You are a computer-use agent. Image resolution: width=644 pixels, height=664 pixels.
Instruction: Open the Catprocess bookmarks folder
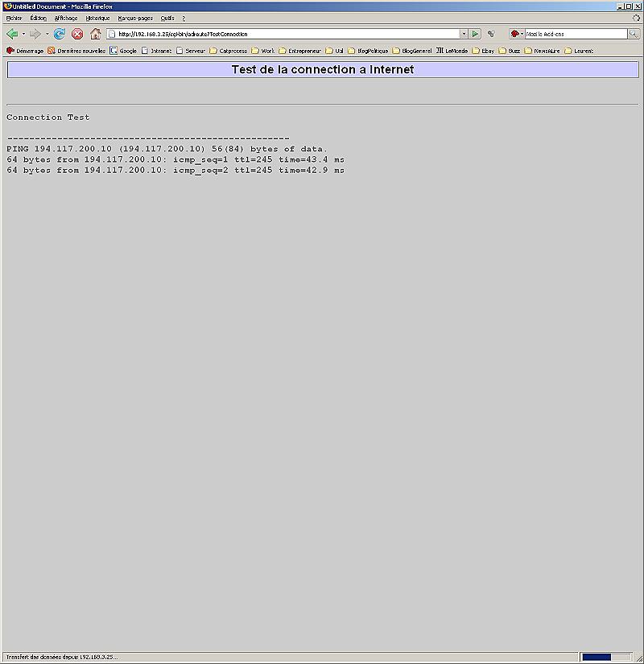pyautogui.click(x=227, y=51)
